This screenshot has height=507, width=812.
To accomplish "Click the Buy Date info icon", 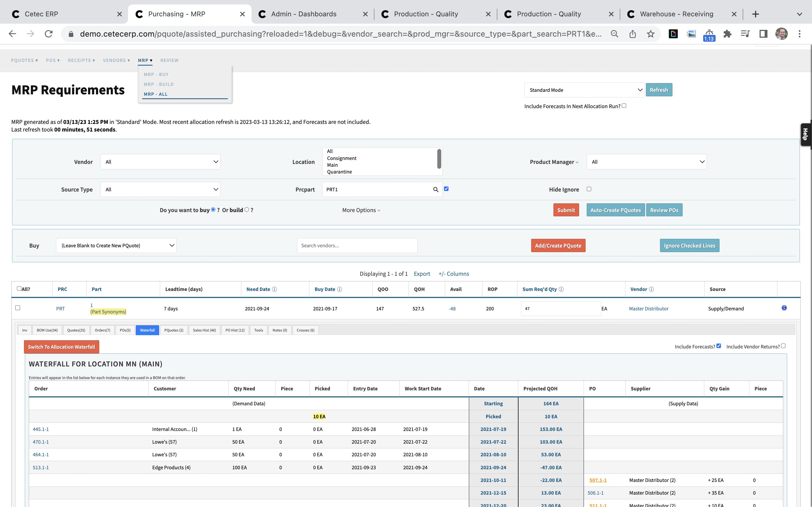I will [x=339, y=289].
